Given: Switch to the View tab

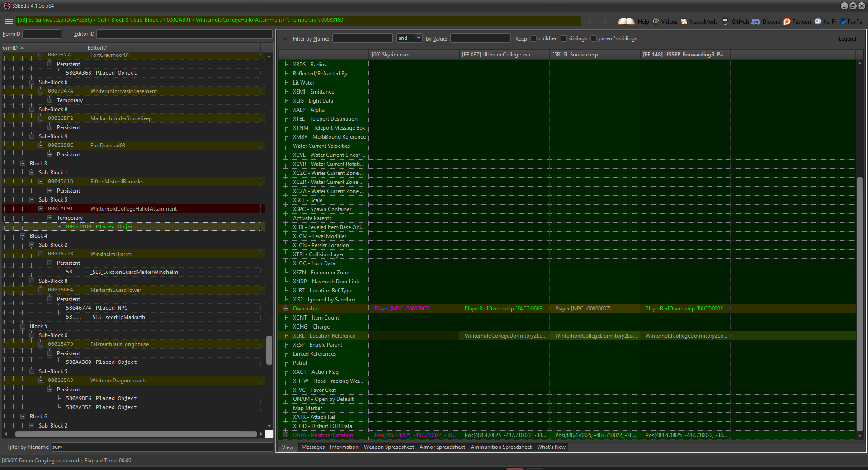Looking at the screenshot, I should point(288,447).
